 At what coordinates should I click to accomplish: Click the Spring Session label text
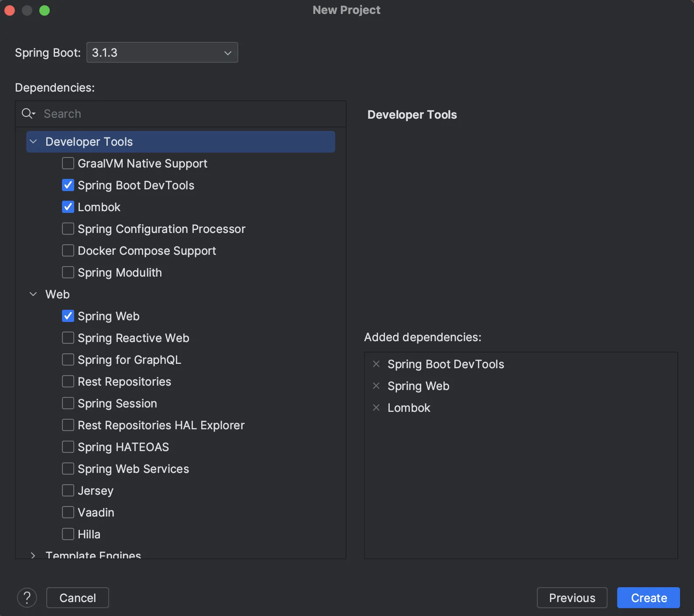pyautogui.click(x=117, y=404)
